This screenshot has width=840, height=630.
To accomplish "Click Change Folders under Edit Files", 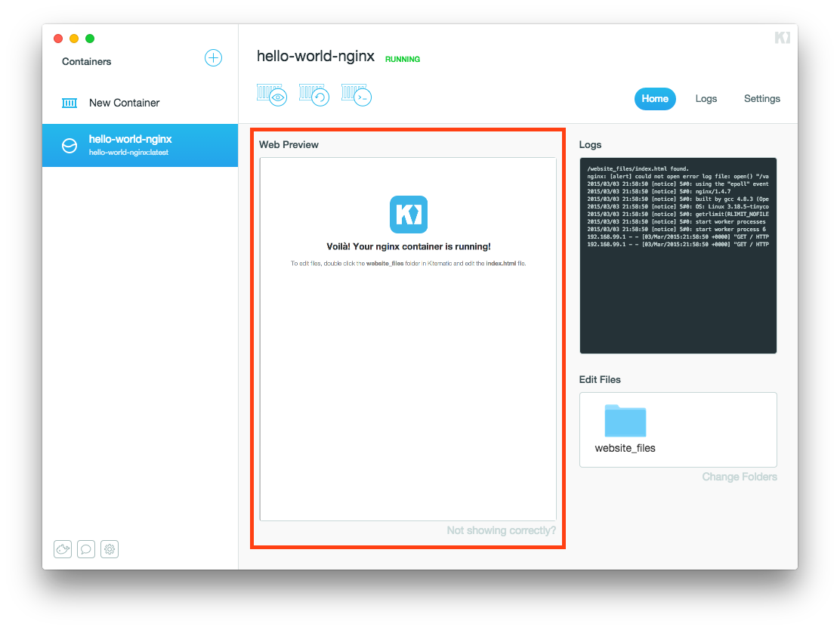I will (740, 477).
